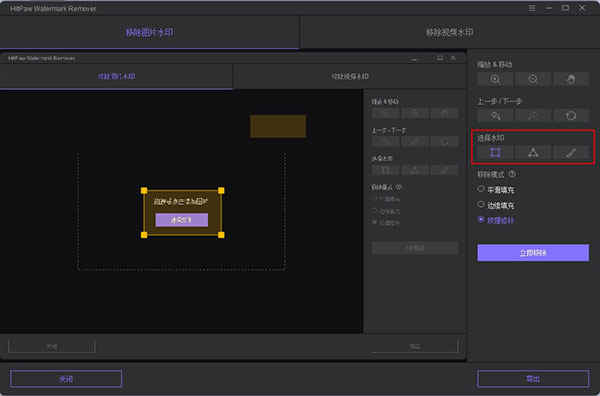Click the reset circular arrow icon

571,116
